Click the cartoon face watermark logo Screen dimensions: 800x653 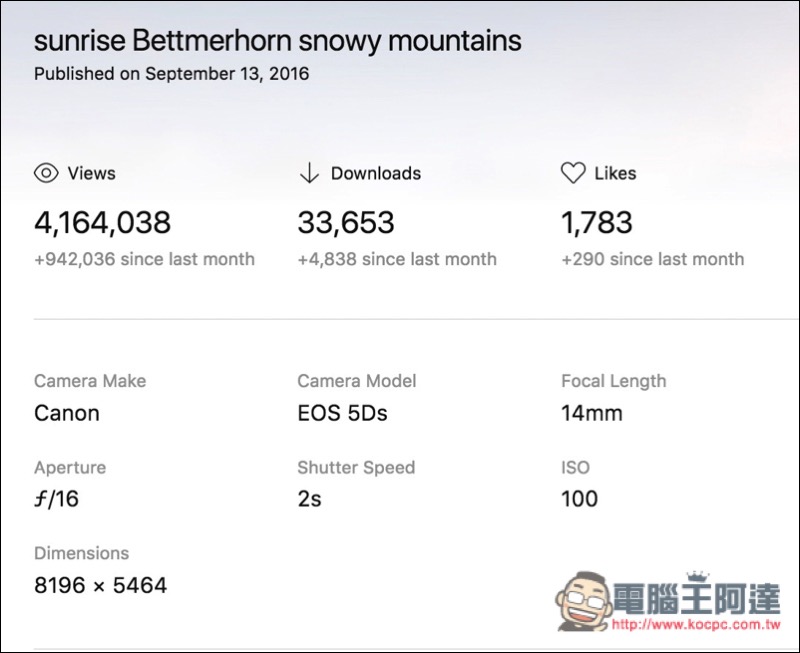coord(584,601)
